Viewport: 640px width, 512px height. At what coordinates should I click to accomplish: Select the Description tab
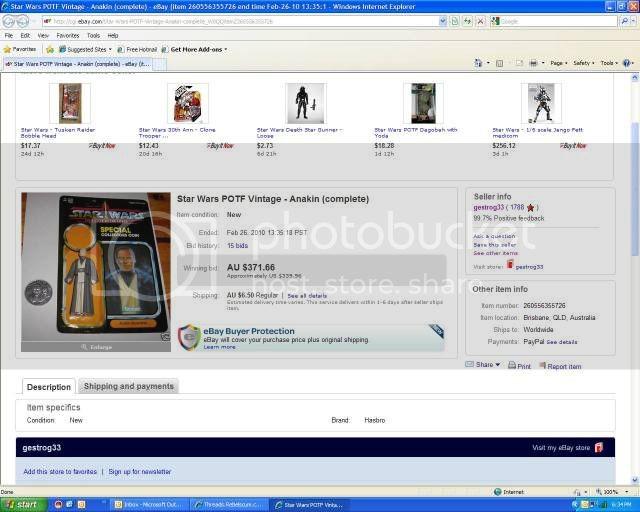click(x=49, y=387)
